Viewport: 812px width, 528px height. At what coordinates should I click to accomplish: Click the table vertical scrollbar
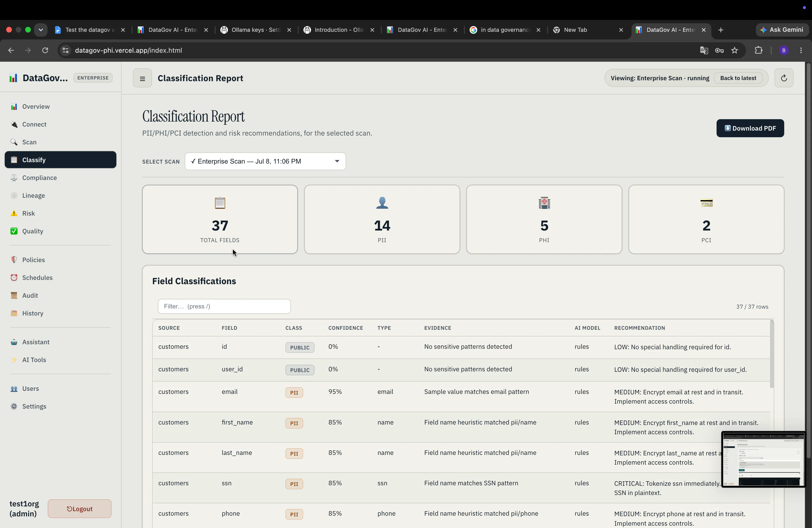[772, 354]
